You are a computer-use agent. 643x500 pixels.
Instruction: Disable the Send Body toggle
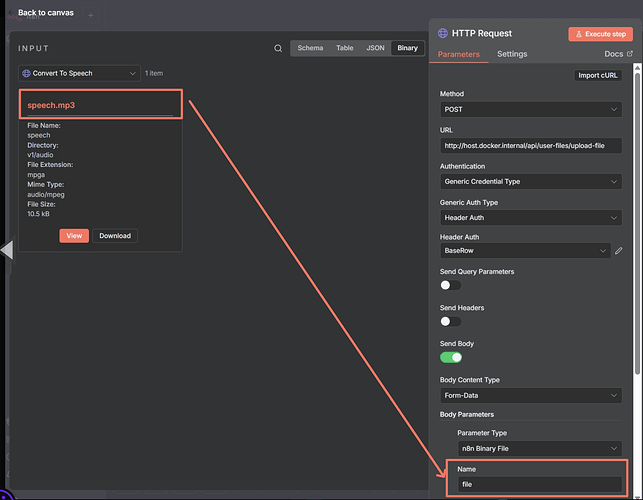(451, 357)
